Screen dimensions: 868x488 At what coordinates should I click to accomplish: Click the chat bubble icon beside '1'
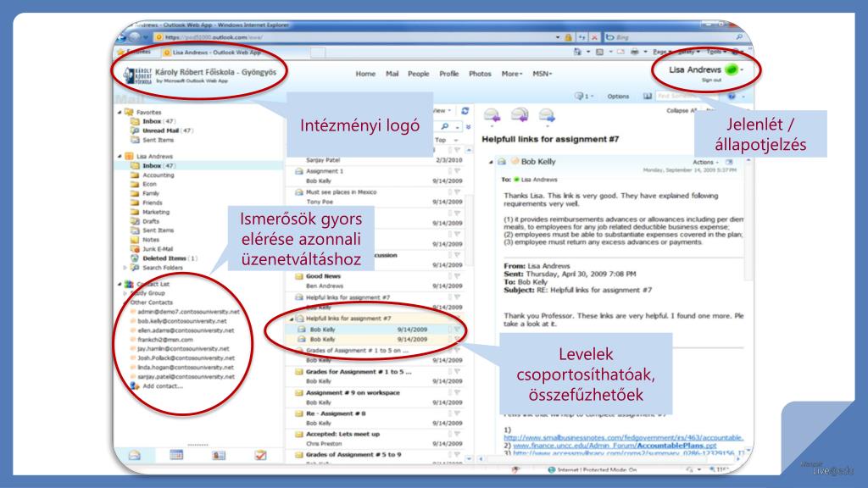tap(579, 97)
